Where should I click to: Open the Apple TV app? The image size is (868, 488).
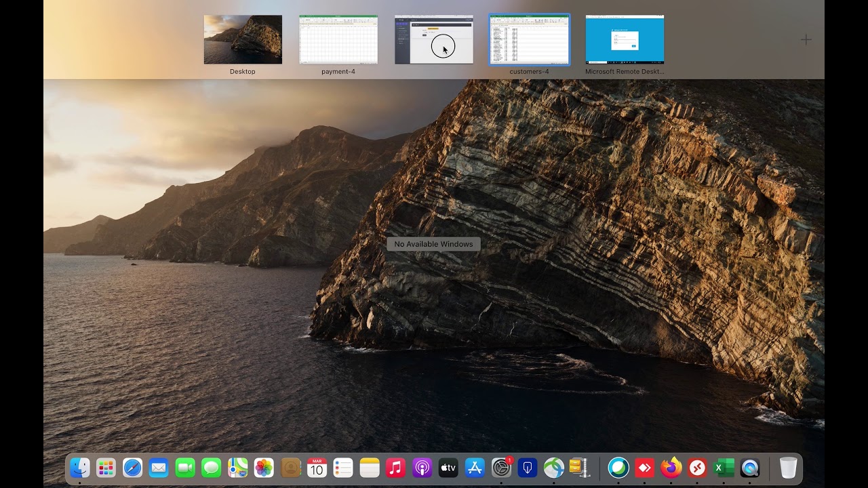(448, 468)
